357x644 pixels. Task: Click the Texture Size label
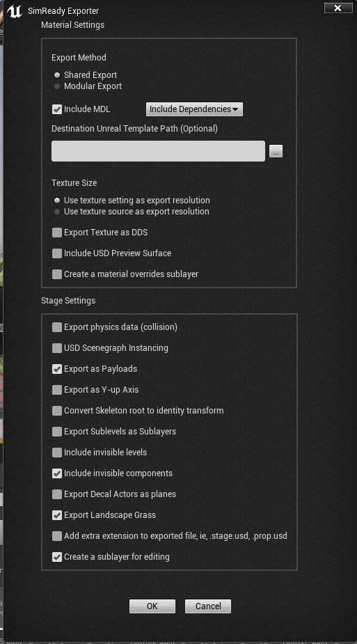click(74, 183)
